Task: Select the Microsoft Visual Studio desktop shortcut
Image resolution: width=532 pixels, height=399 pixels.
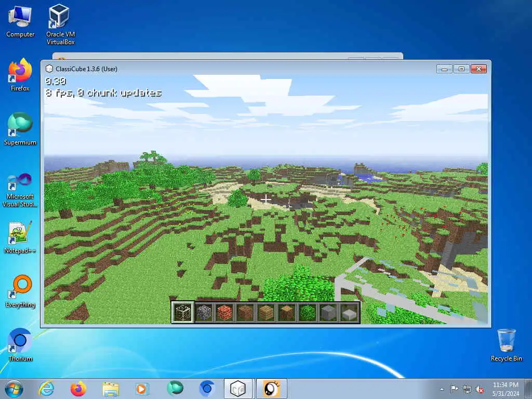Action: click(20, 190)
